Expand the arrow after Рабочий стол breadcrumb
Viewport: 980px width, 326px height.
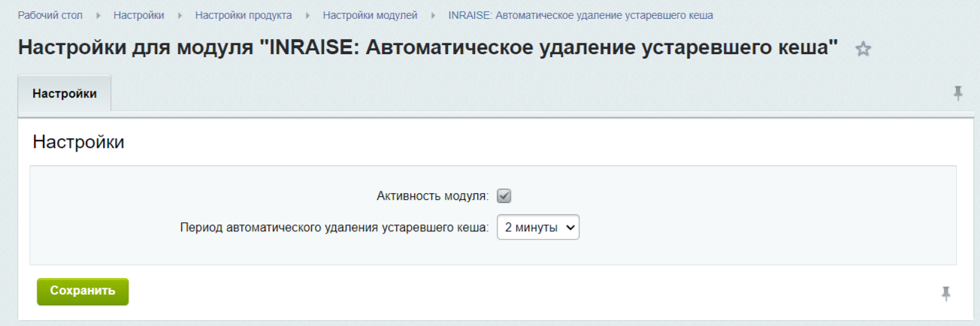click(98, 16)
